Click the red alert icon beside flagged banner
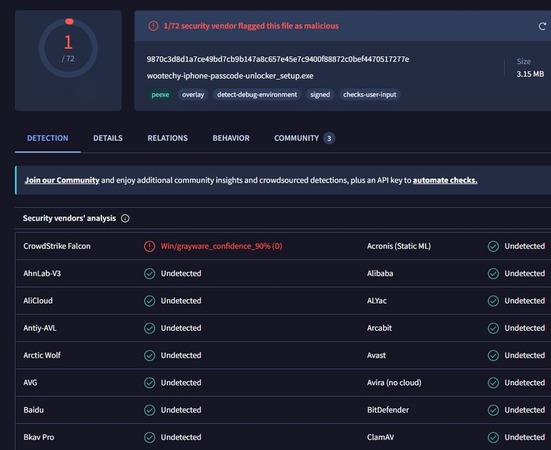This screenshot has width=551, height=450. pyautogui.click(x=153, y=26)
